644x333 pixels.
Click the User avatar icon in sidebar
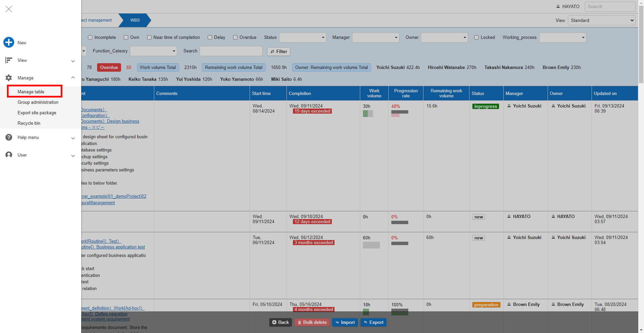coord(9,155)
